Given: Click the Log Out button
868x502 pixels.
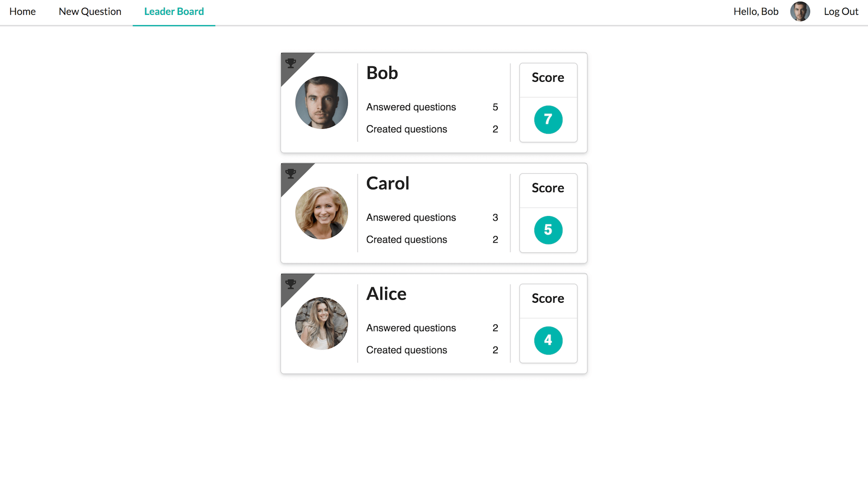Looking at the screenshot, I should [x=841, y=11].
